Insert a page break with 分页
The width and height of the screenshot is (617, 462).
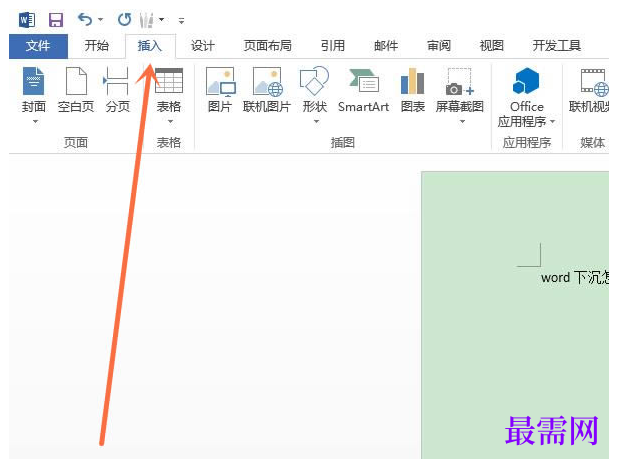coord(117,90)
